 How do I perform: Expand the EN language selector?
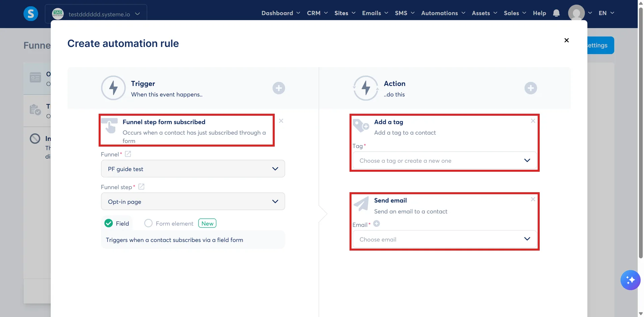coord(606,13)
